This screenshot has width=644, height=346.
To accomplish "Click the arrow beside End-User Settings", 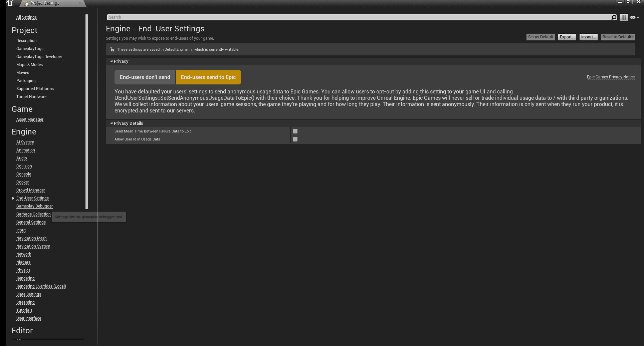I will pos(13,198).
